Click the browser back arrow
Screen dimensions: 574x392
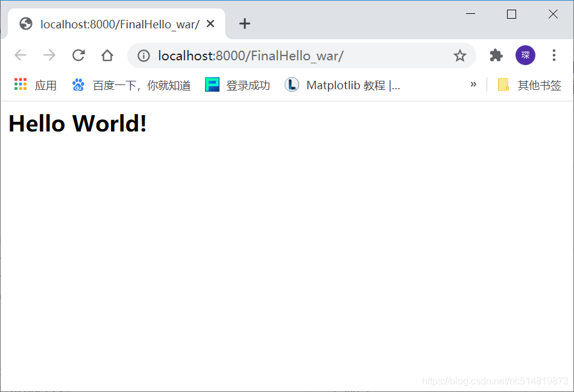20,55
